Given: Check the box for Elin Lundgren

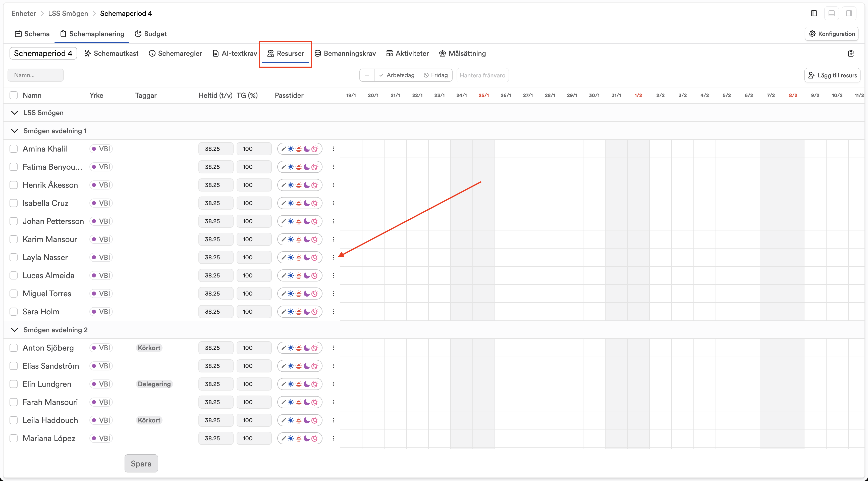Looking at the screenshot, I should click(14, 384).
